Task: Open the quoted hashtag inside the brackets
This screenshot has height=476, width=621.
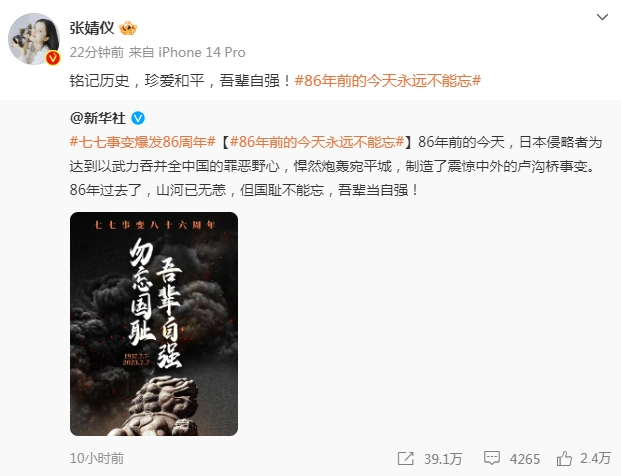Action: (x=317, y=142)
